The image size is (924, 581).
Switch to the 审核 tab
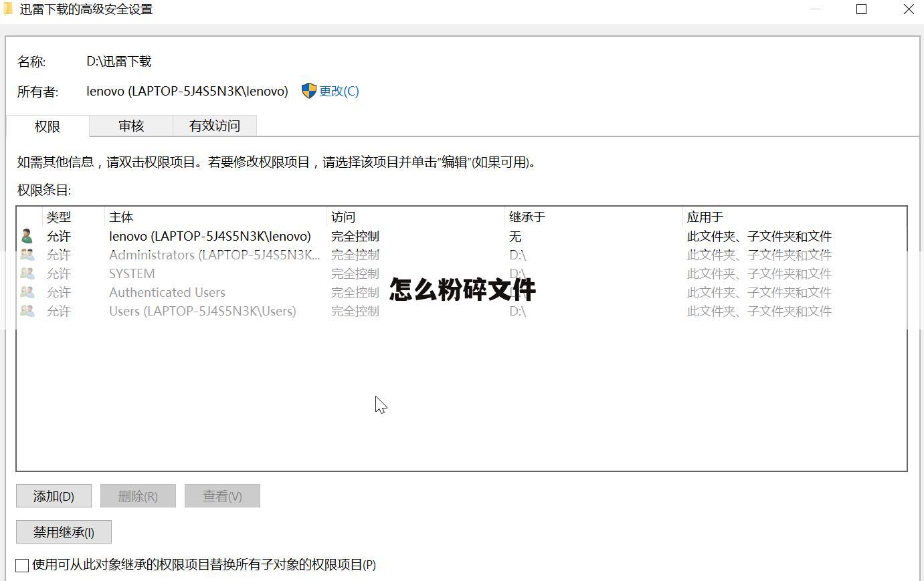(x=131, y=125)
